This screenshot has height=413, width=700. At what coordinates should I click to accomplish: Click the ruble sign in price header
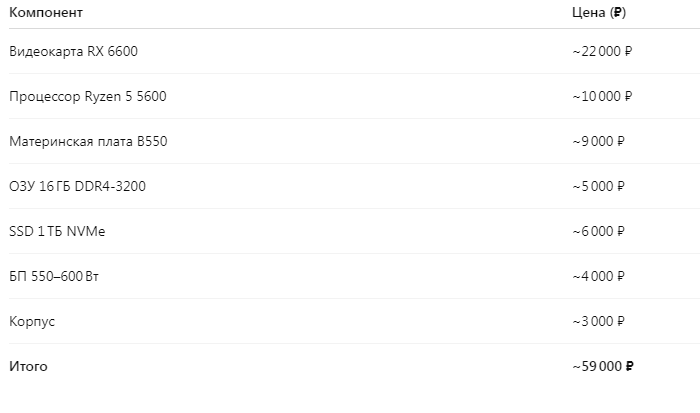(618, 13)
